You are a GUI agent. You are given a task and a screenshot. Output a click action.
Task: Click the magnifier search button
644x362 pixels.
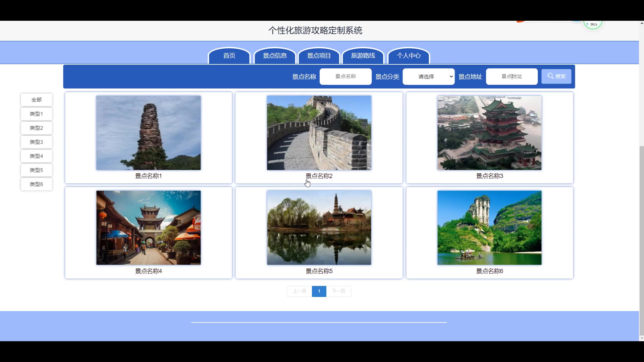(x=556, y=76)
